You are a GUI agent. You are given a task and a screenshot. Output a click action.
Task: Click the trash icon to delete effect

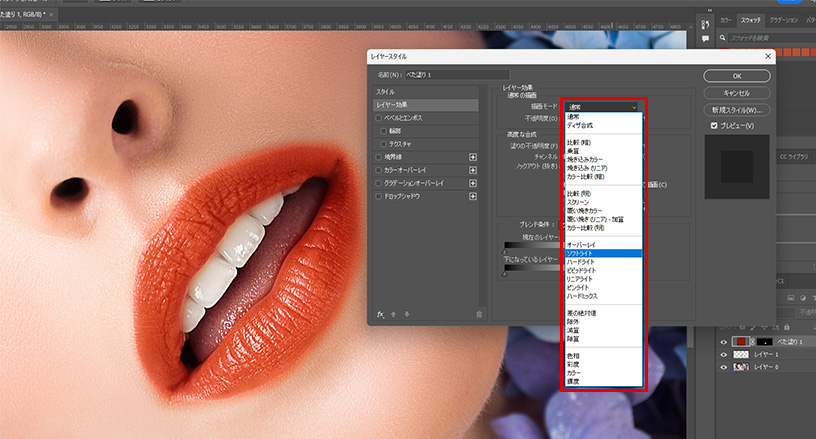point(479,314)
